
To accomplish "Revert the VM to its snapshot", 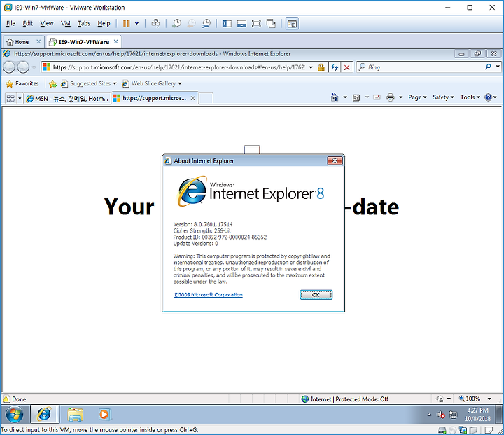I will coord(191,24).
